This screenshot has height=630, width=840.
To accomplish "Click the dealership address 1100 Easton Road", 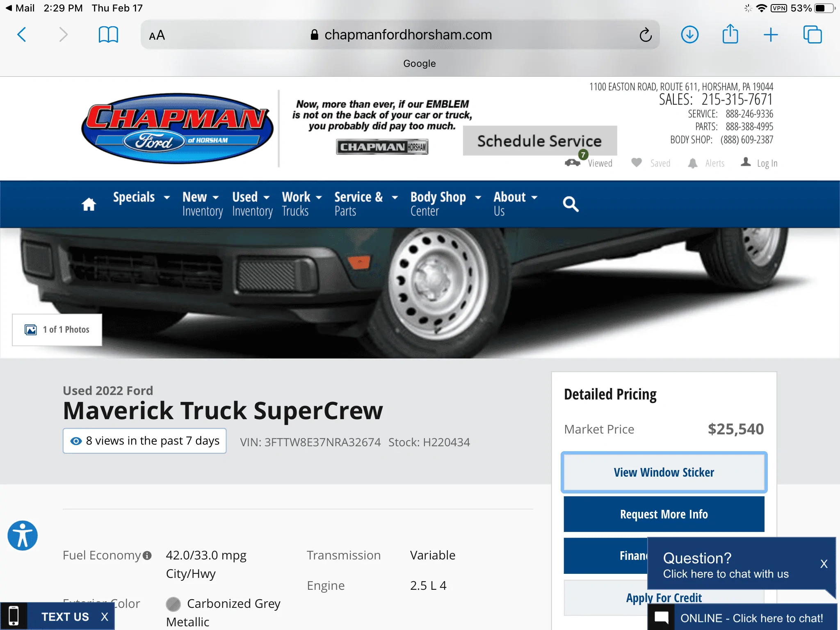I will [x=681, y=87].
